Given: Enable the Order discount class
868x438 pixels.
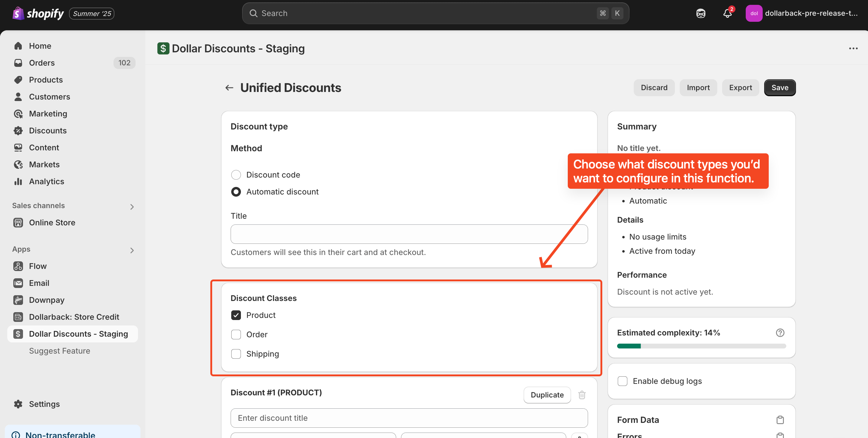Looking at the screenshot, I should 236,334.
